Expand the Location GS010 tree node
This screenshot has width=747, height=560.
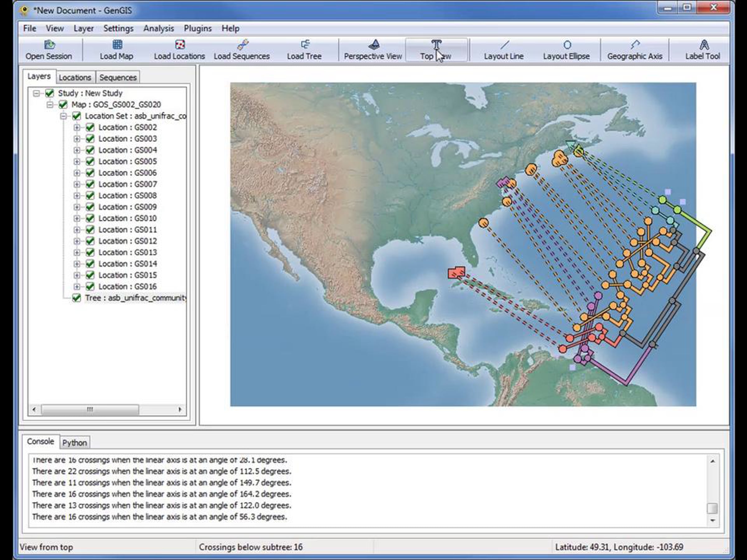point(77,218)
